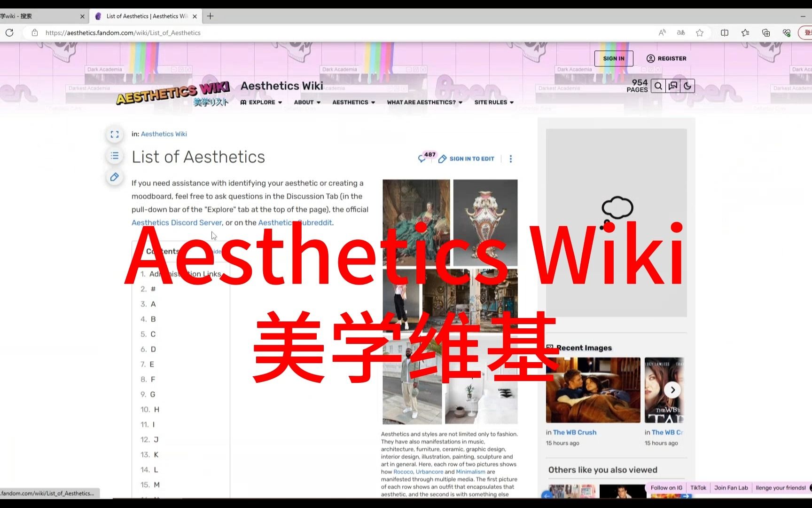Open the Minimalism link in caption
Viewport: 812px width, 508px height.
coord(470,472)
